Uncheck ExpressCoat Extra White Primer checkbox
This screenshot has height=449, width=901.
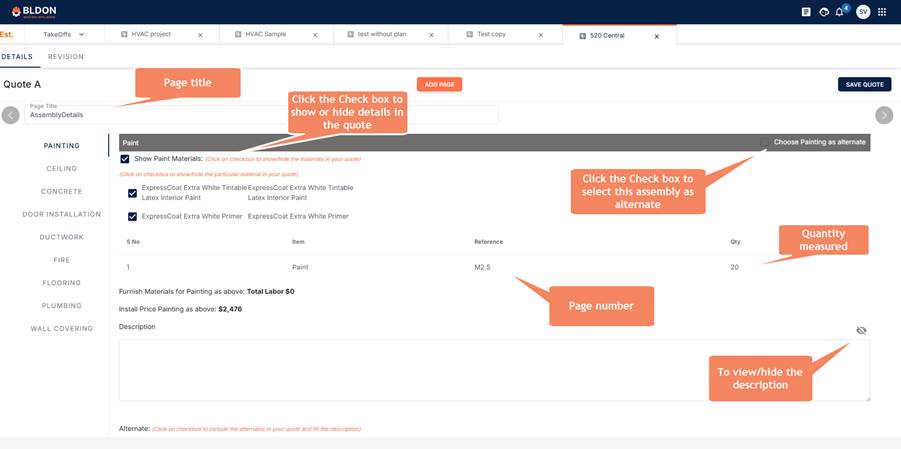132,216
